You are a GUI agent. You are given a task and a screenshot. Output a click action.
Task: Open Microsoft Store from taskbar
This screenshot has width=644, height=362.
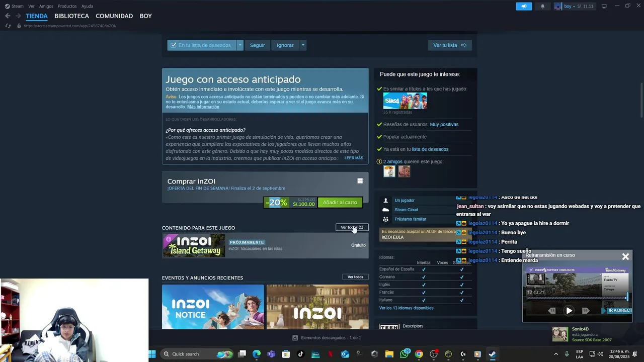(286, 354)
